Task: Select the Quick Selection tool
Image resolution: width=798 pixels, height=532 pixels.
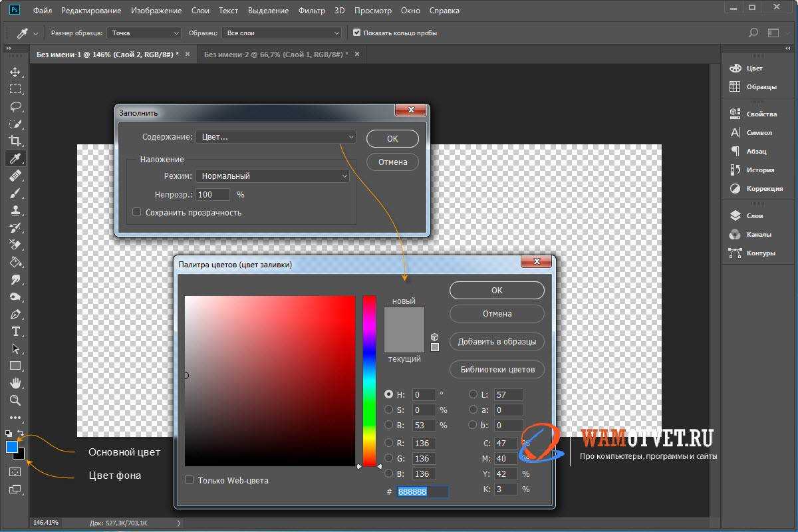Action: pos(15,124)
